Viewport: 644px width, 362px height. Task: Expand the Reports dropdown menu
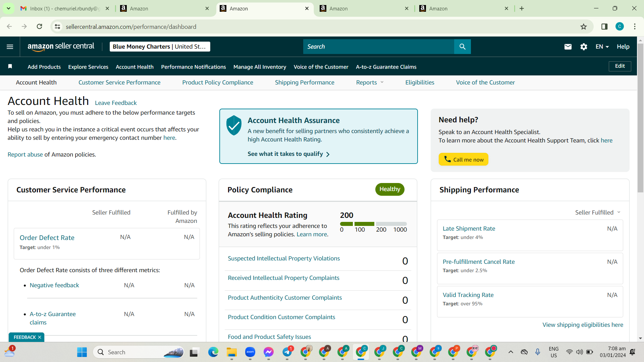[370, 82]
